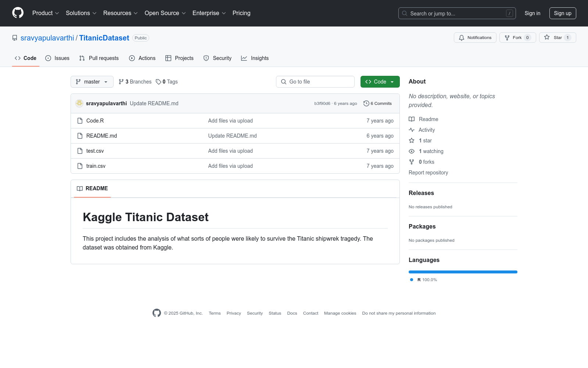Open the test.csv file
This screenshot has width=588, height=368.
click(95, 151)
